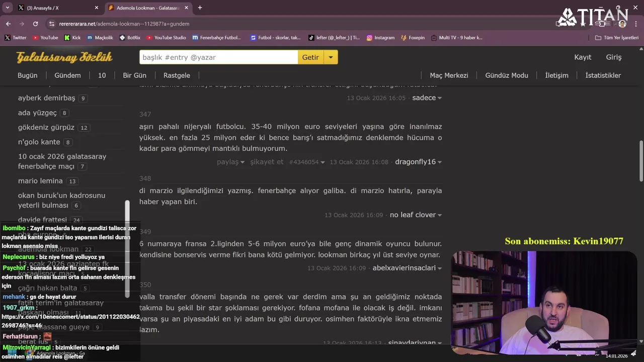Open the mario lemina topic
The height and width of the screenshot is (362, 644).
pyautogui.click(x=40, y=181)
